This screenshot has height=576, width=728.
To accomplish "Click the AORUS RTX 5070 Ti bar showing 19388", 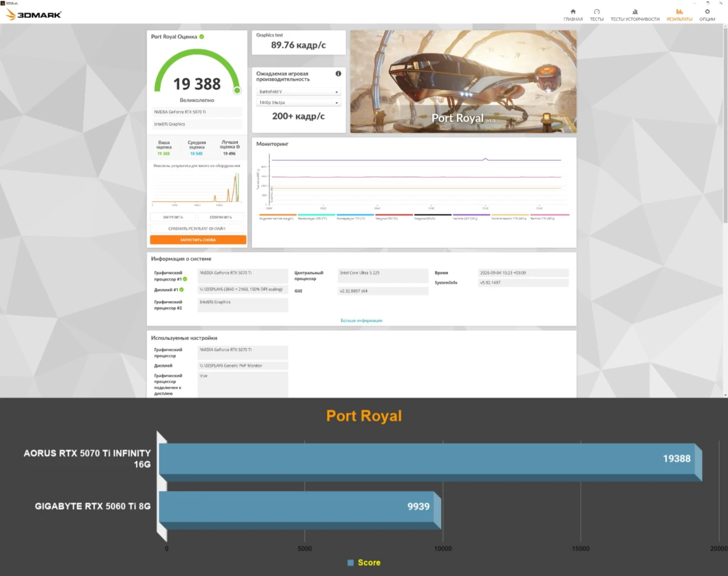I will tap(430, 462).
